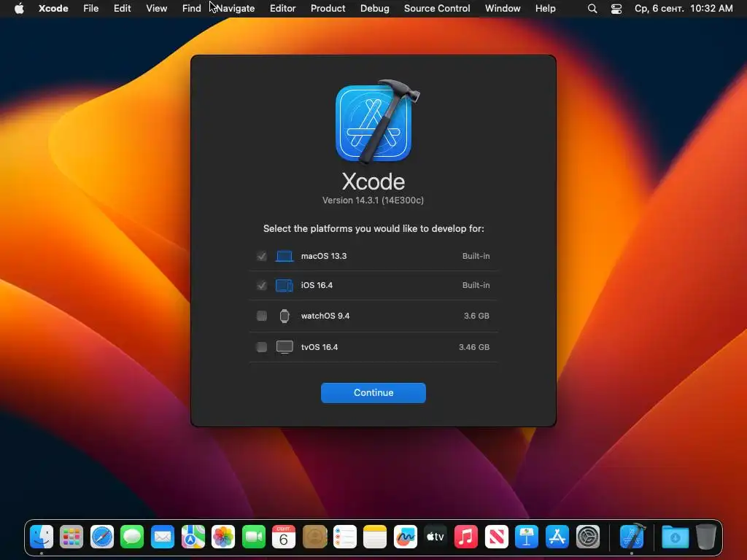747x560 pixels.
Task: Open the Product menu
Action: 328,9
